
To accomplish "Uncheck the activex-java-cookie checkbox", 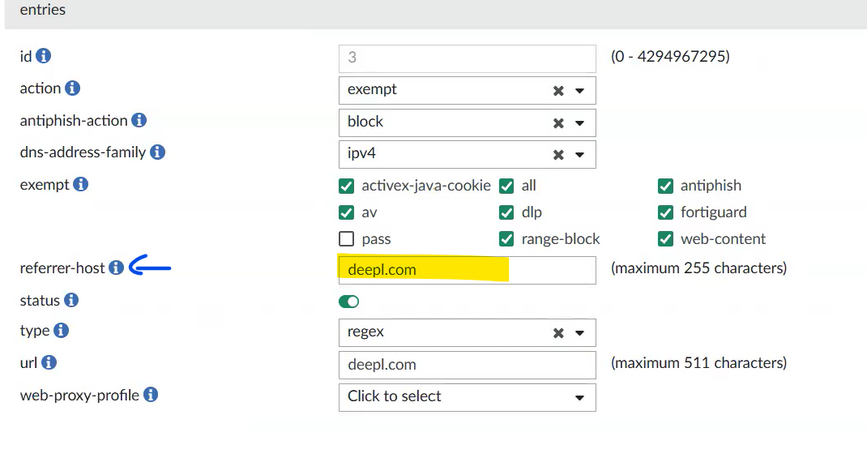I will pos(347,185).
